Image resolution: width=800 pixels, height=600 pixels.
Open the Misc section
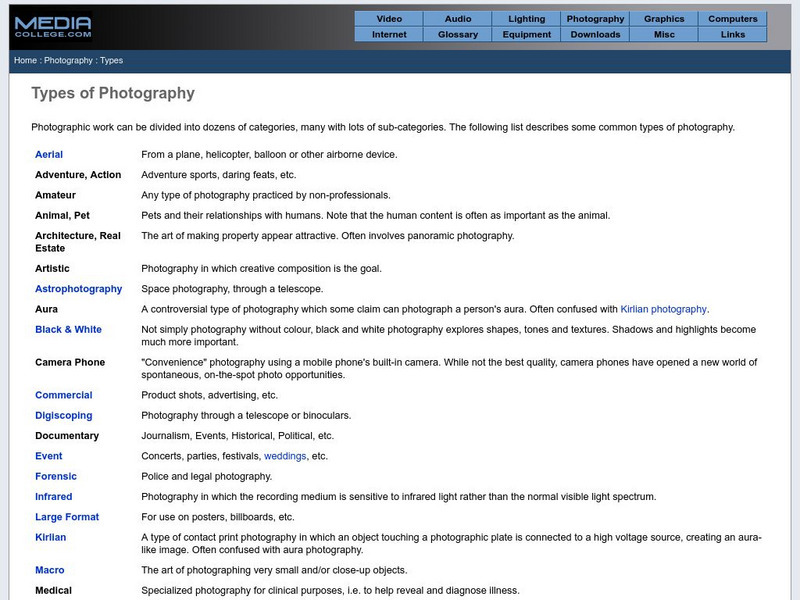coord(663,33)
